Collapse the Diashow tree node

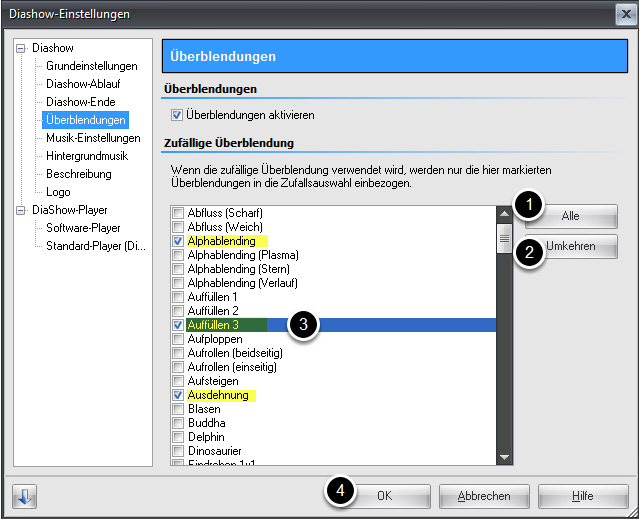tap(21, 48)
